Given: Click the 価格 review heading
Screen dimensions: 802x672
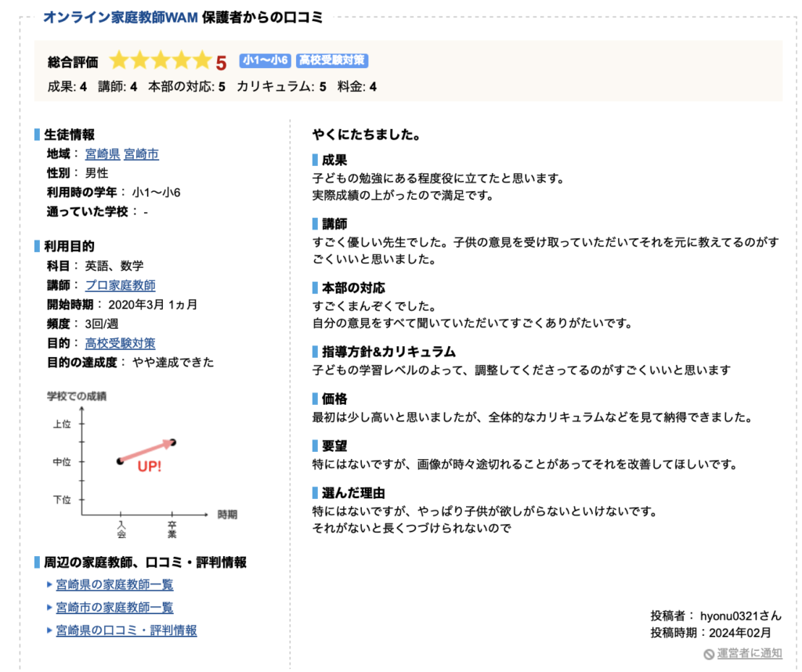Looking at the screenshot, I should tap(334, 399).
